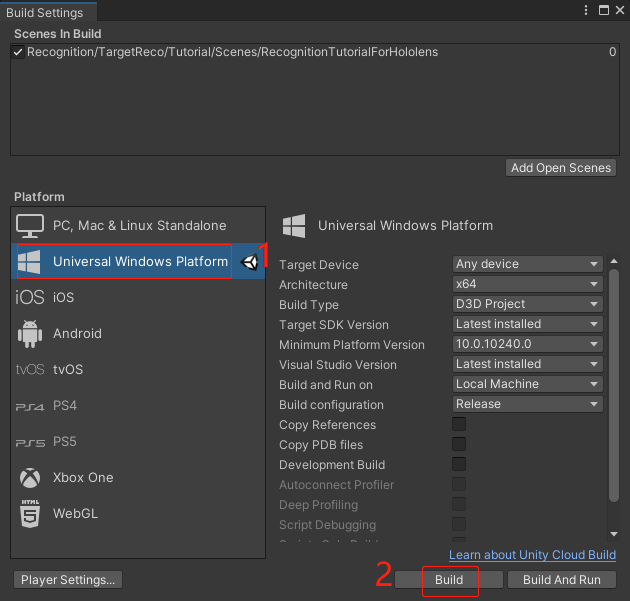Image resolution: width=630 pixels, height=601 pixels.
Task: Click the large Windows logo in settings header
Action: (294, 226)
